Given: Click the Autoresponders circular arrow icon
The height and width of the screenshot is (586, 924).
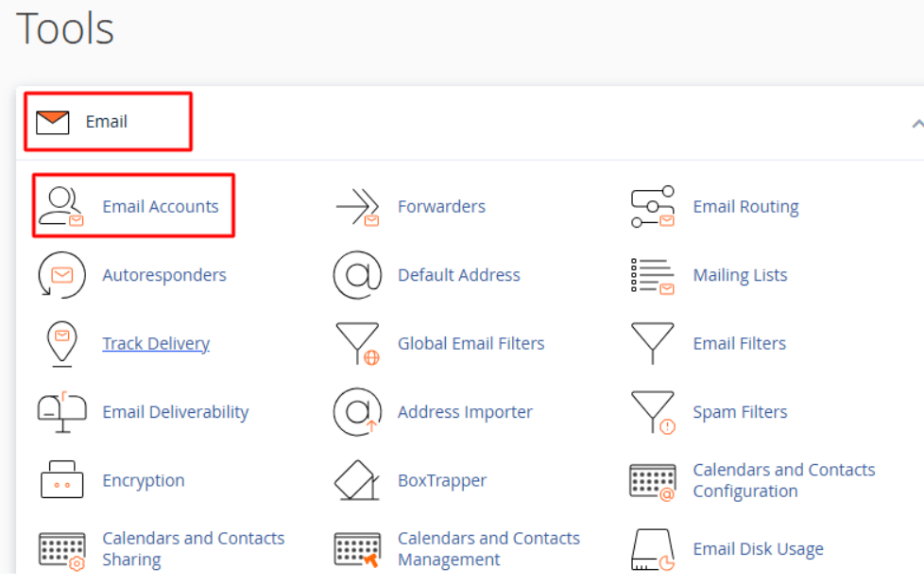Looking at the screenshot, I should click(x=61, y=275).
